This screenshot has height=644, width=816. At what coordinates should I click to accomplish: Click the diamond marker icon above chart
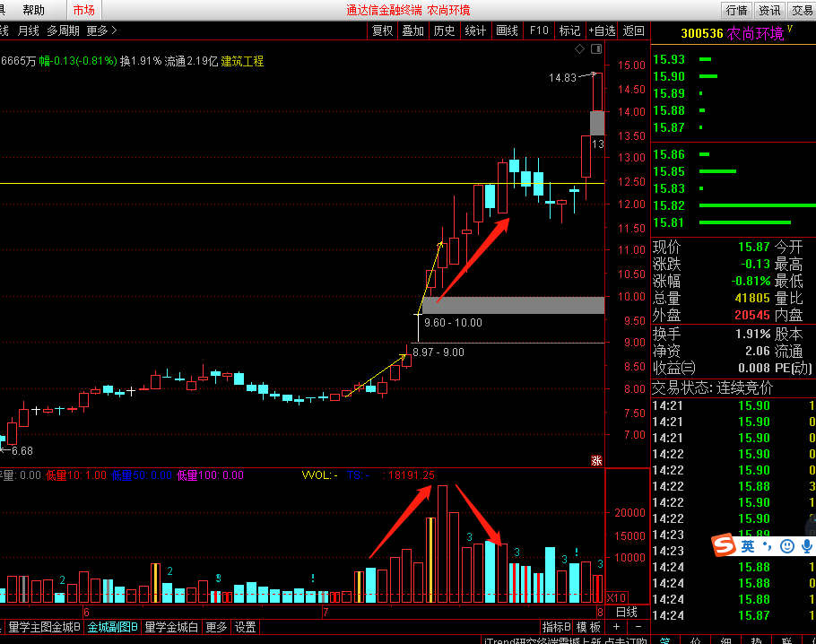580,49
